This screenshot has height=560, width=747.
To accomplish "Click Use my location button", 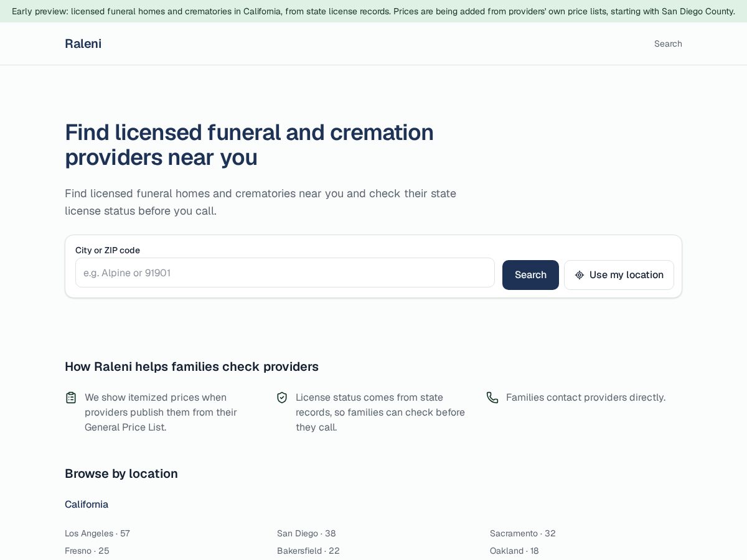I will pos(619,275).
